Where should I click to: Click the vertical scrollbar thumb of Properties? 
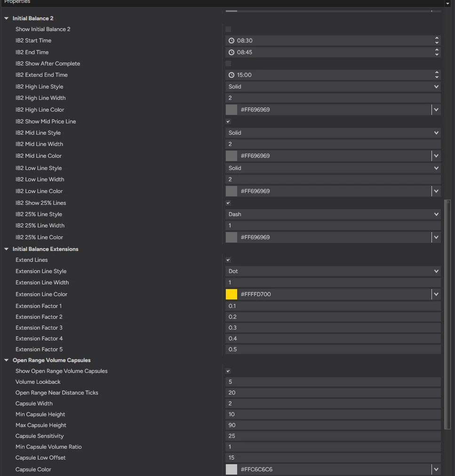click(447, 315)
